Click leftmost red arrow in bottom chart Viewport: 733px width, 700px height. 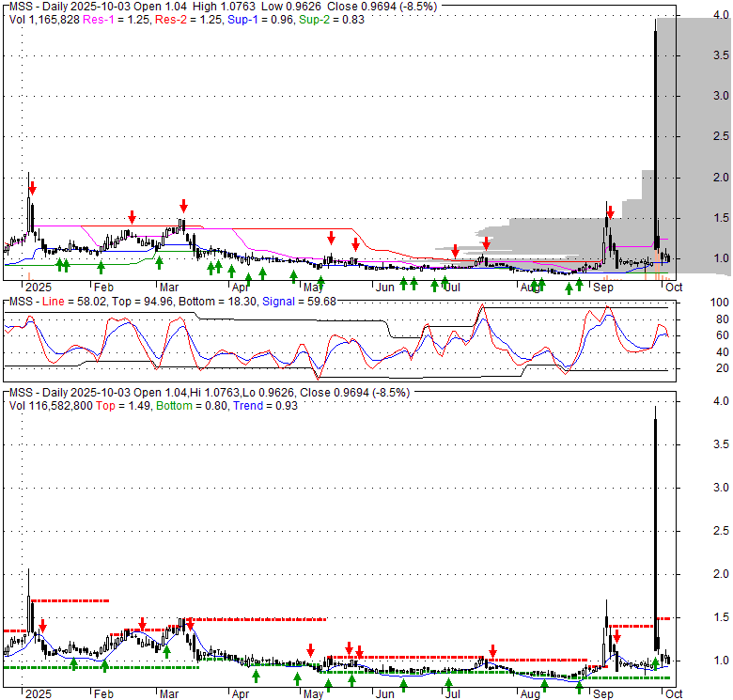click(42, 625)
